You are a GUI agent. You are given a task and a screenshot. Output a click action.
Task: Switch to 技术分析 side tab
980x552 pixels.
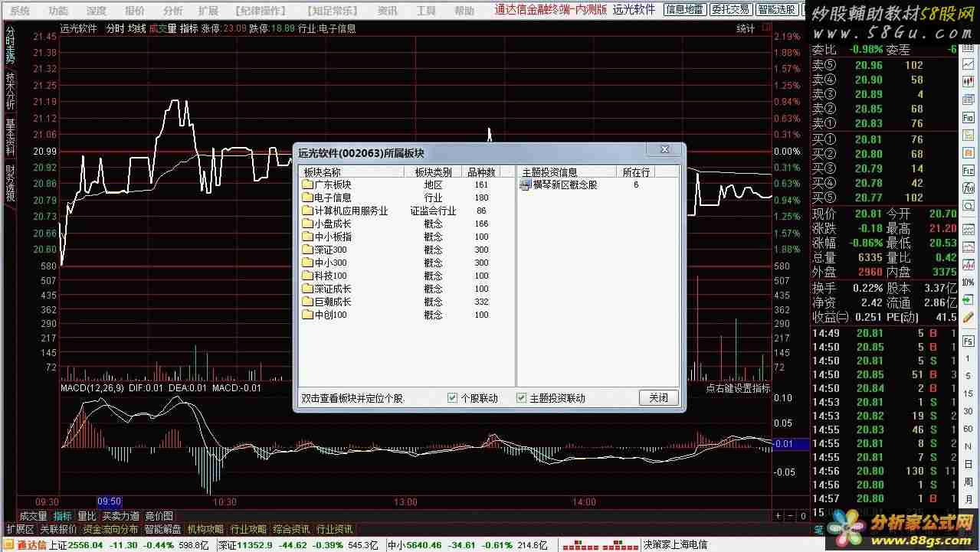10,90
